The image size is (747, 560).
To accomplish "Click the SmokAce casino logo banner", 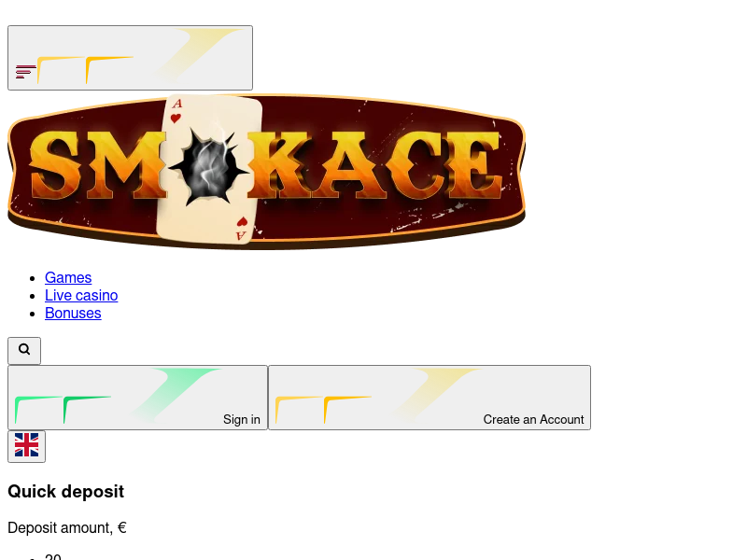I will click(267, 172).
